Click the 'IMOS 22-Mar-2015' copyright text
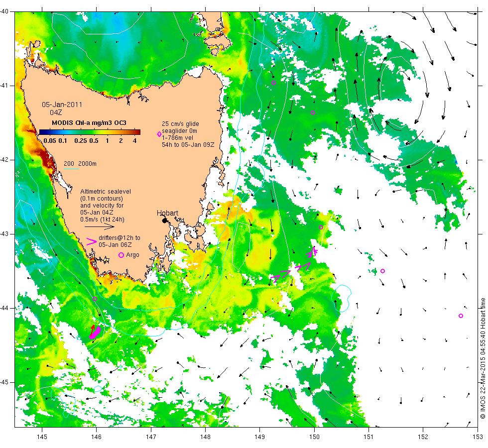Viewport: 488px width, 448px height. point(483,386)
